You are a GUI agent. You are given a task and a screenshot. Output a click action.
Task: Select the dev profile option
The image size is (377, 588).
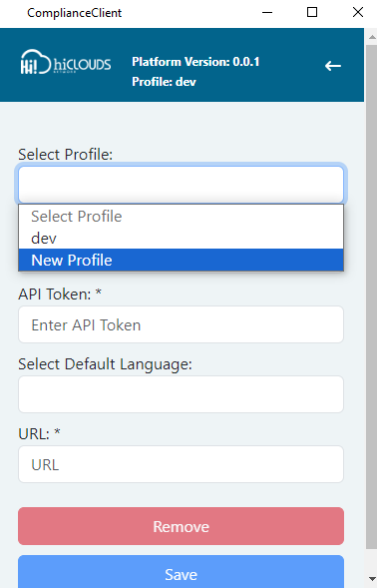[x=181, y=239]
